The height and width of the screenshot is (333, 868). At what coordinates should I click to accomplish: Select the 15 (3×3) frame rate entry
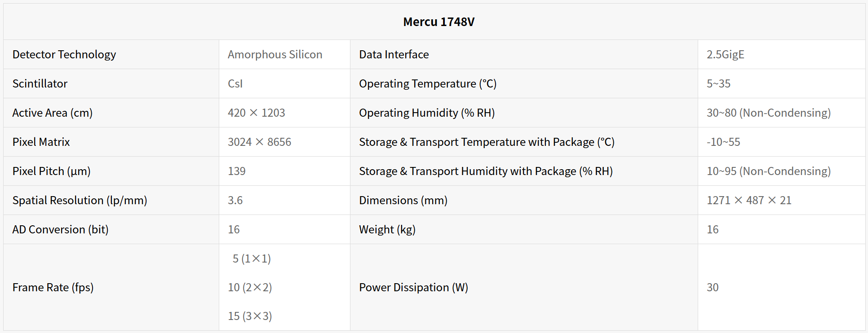[x=250, y=316]
